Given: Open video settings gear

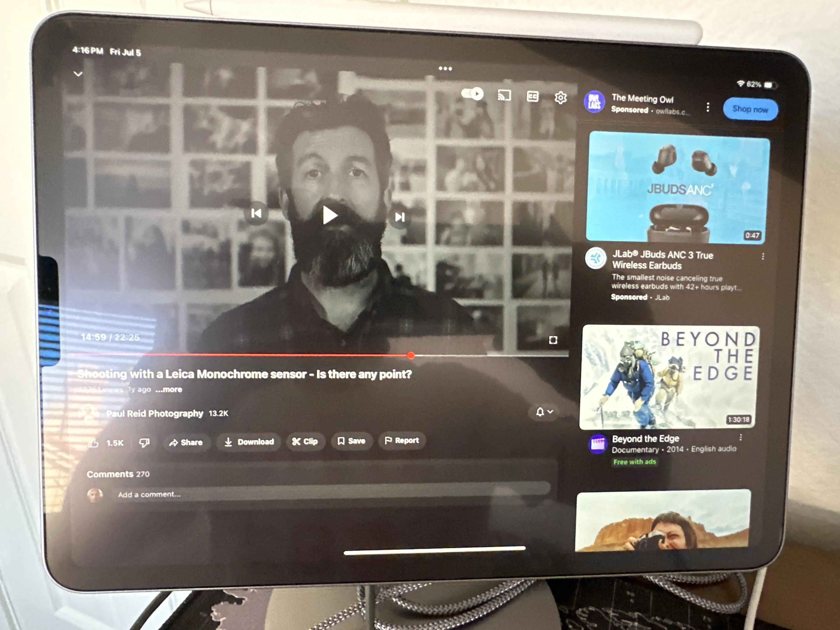Looking at the screenshot, I should (560, 98).
